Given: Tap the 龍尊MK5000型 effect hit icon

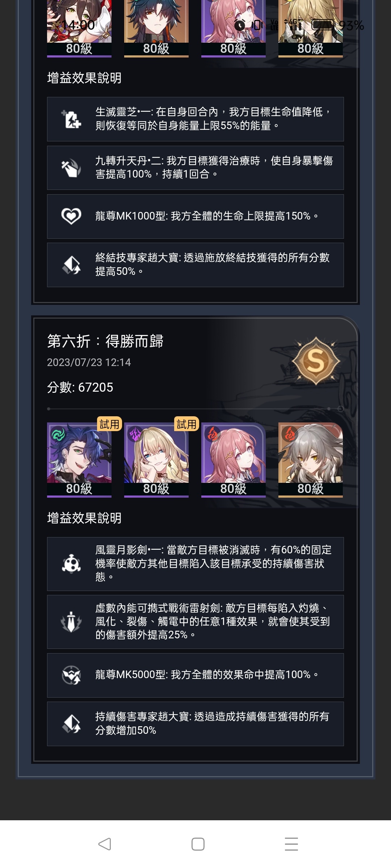Looking at the screenshot, I should pyautogui.click(x=71, y=675).
